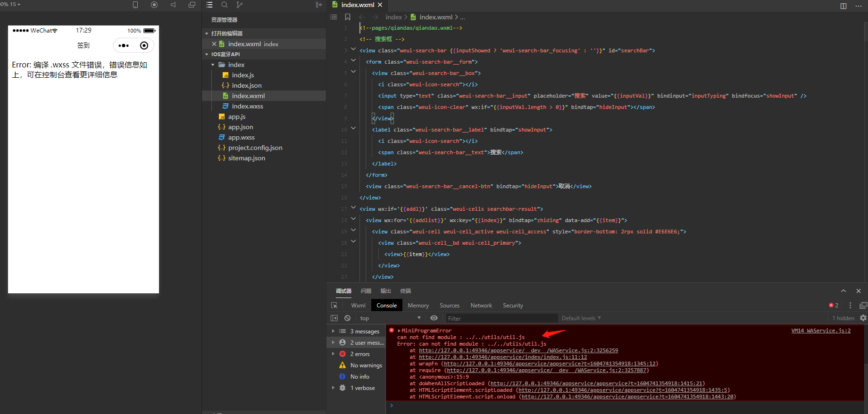Viewport: 868px width, 414px height.
Task: Select index.wxml in the file tree
Action: pyautogui.click(x=264, y=96)
